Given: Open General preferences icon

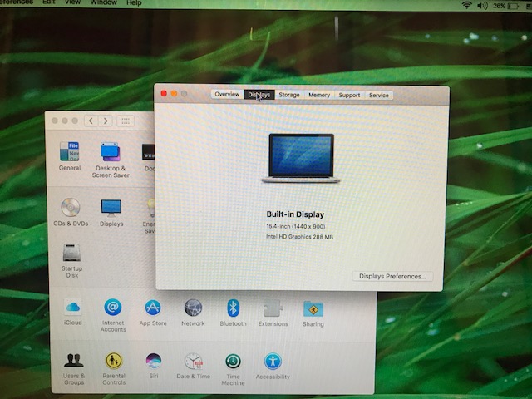Looking at the screenshot, I should tap(70, 152).
